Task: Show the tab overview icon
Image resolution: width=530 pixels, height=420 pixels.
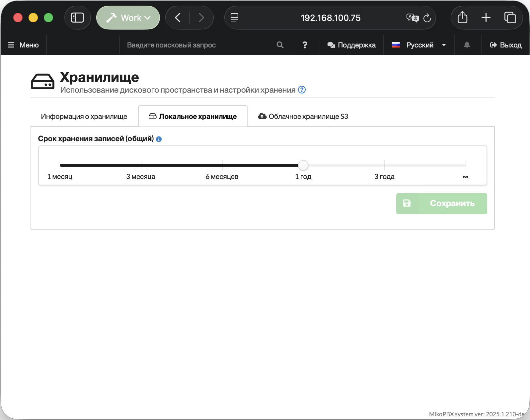Action: point(510,18)
